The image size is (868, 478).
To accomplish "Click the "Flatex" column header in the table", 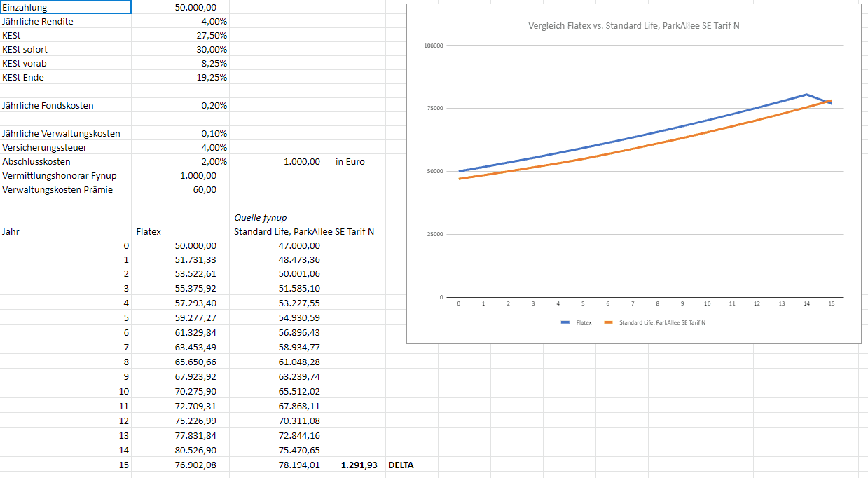I will click(180, 231).
